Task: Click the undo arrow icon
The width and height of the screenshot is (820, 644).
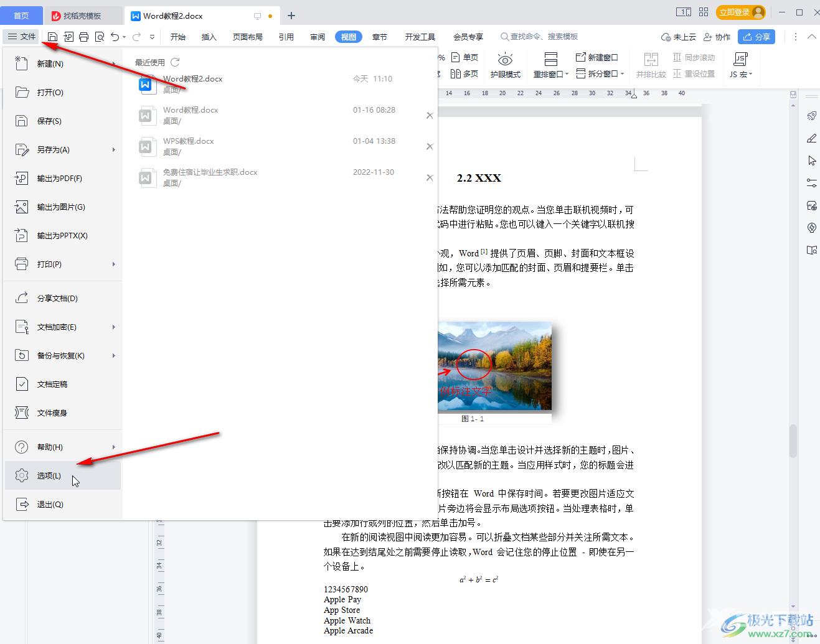Action: [115, 37]
